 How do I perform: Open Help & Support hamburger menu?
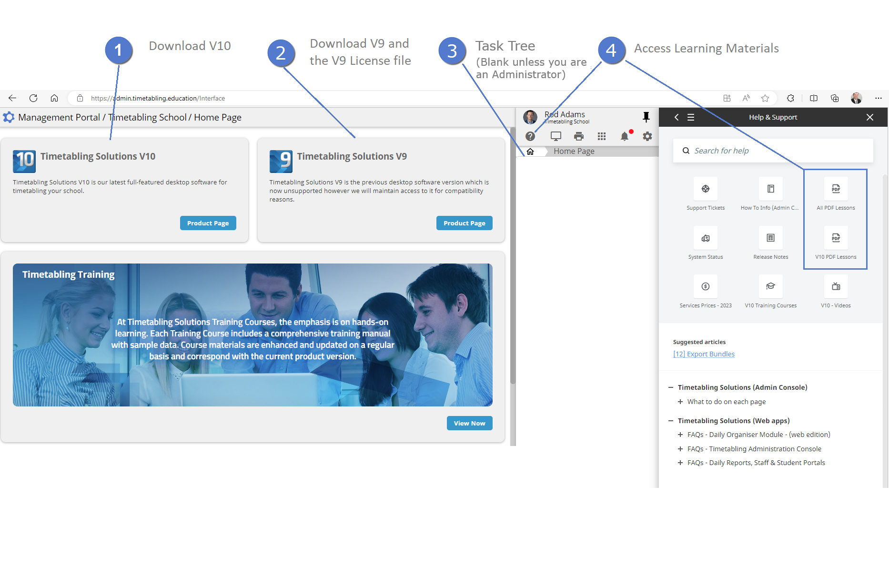point(691,117)
